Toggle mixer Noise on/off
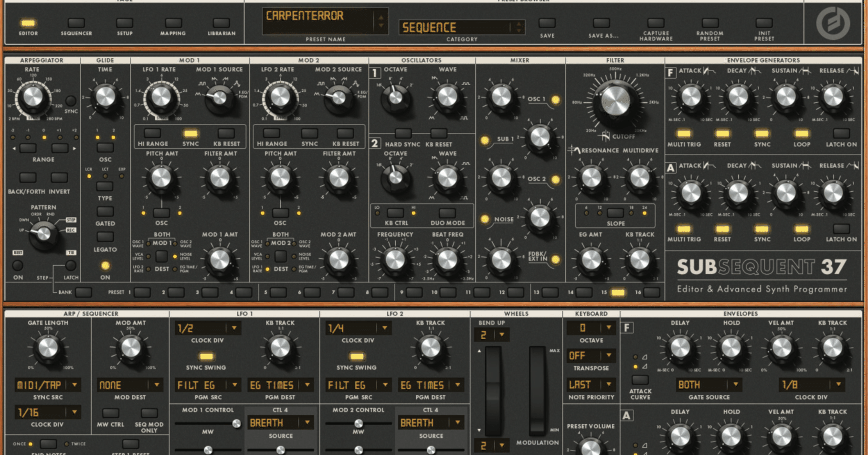The height and width of the screenshot is (455, 868). [485, 219]
